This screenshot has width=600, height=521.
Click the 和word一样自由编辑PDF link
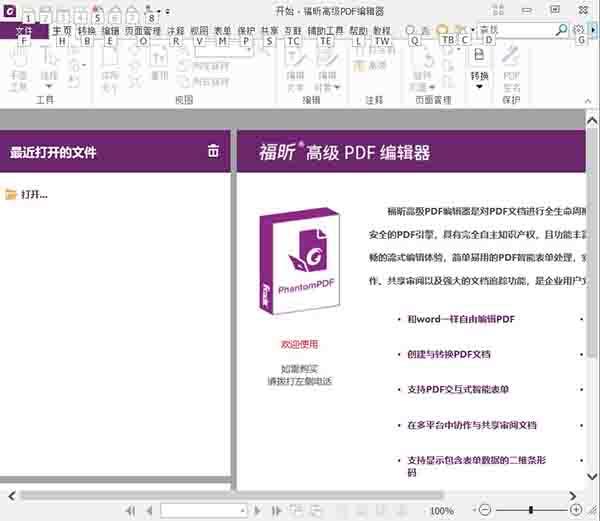(x=461, y=319)
